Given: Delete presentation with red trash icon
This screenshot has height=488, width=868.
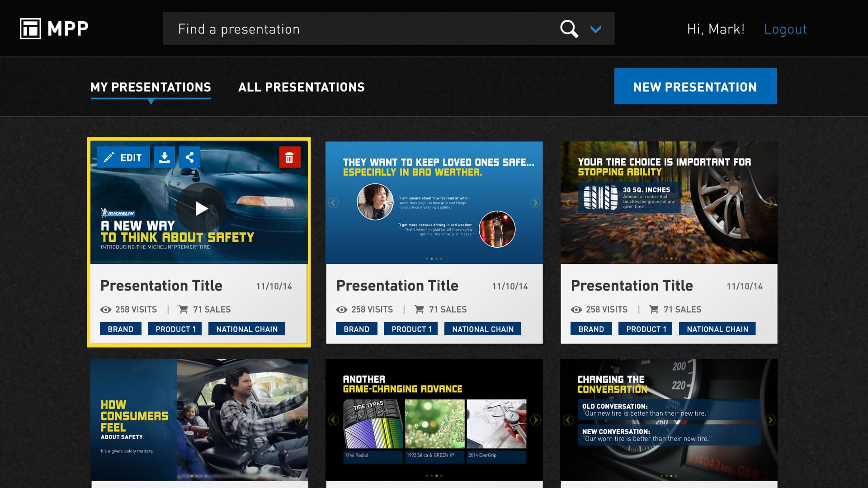Looking at the screenshot, I should [x=289, y=157].
